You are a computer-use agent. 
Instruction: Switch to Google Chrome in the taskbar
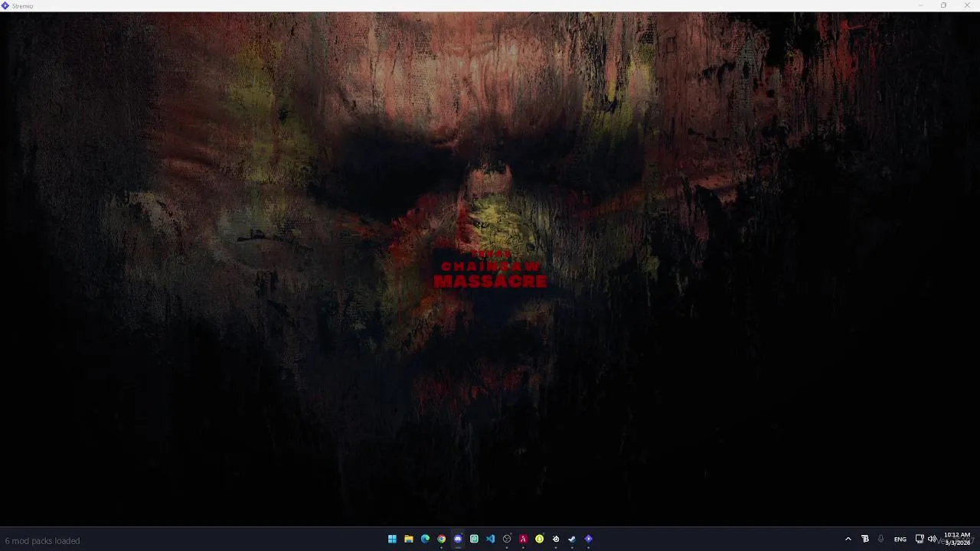tap(442, 539)
